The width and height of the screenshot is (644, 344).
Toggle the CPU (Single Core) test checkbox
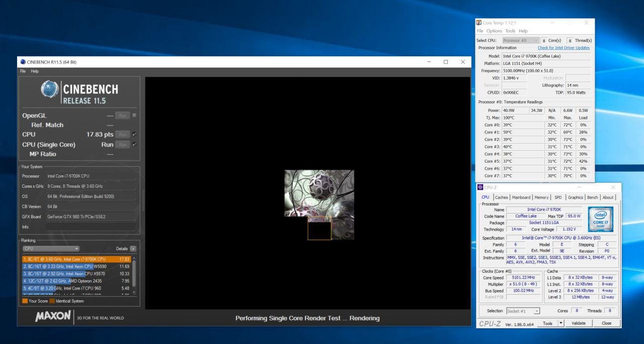(x=134, y=145)
